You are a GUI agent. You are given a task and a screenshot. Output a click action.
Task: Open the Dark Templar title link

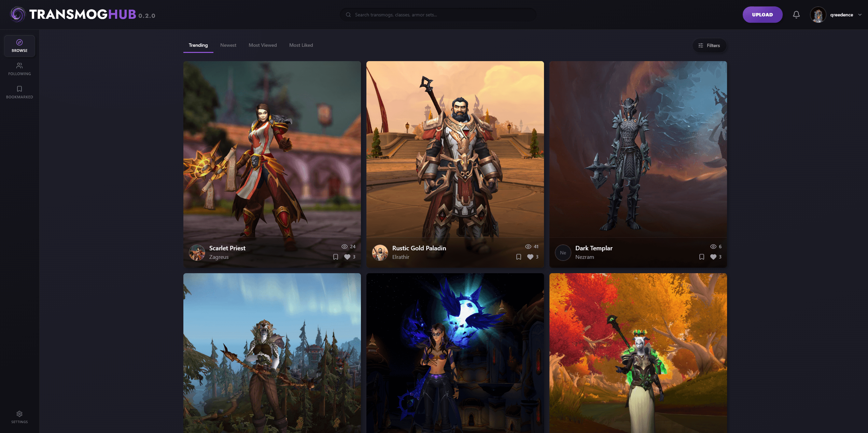(594, 248)
